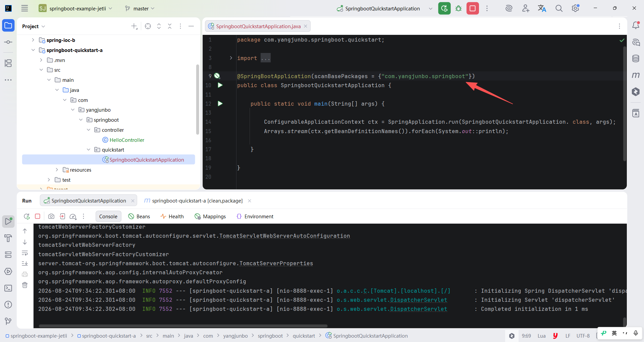Image resolution: width=644 pixels, height=342 pixels.
Task: Open the main menu hamburger icon
Action: point(24,8)
